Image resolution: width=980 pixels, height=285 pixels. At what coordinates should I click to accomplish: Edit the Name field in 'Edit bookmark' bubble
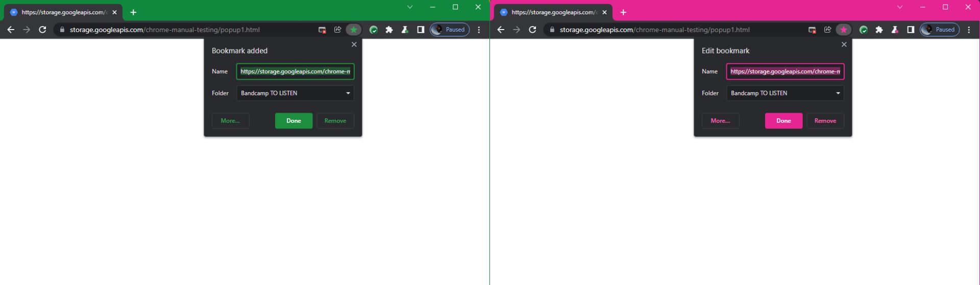point(785,71)
